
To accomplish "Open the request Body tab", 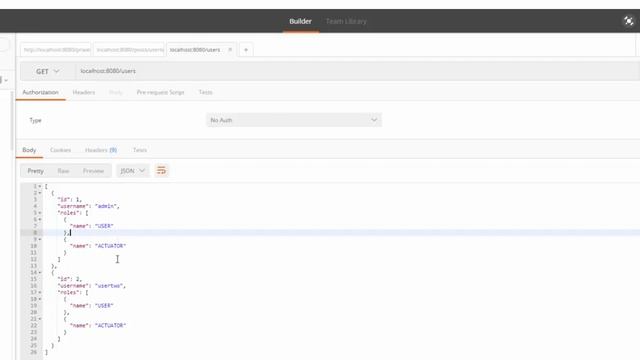I will click(x=116, y=92).
